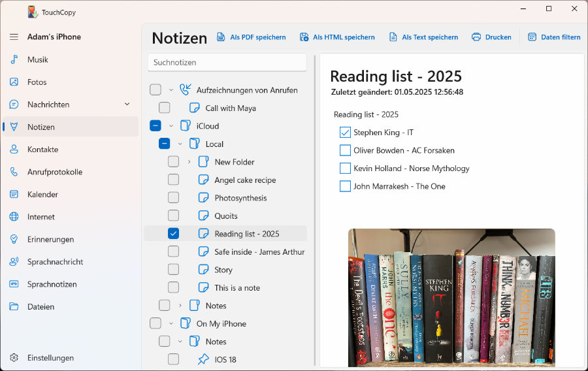588x371 pixels.
Task: Click the Kontakte person icon
Action: point(14,149)
